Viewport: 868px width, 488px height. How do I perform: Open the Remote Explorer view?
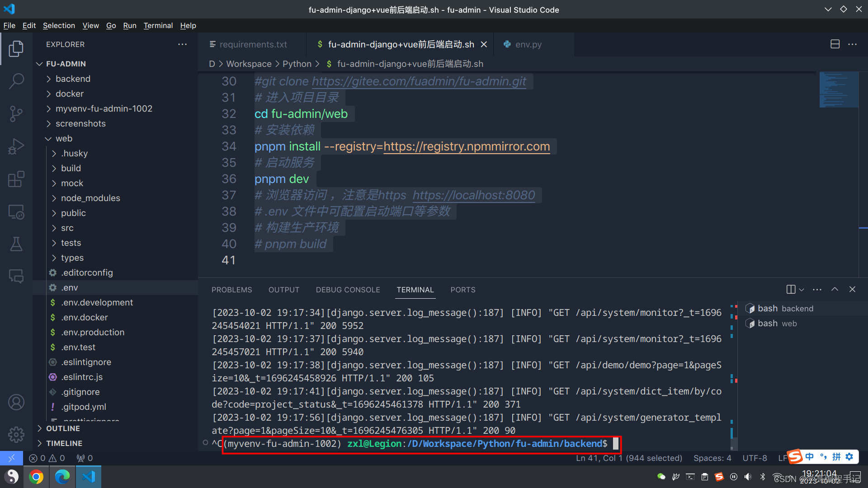tap(17, 211)
